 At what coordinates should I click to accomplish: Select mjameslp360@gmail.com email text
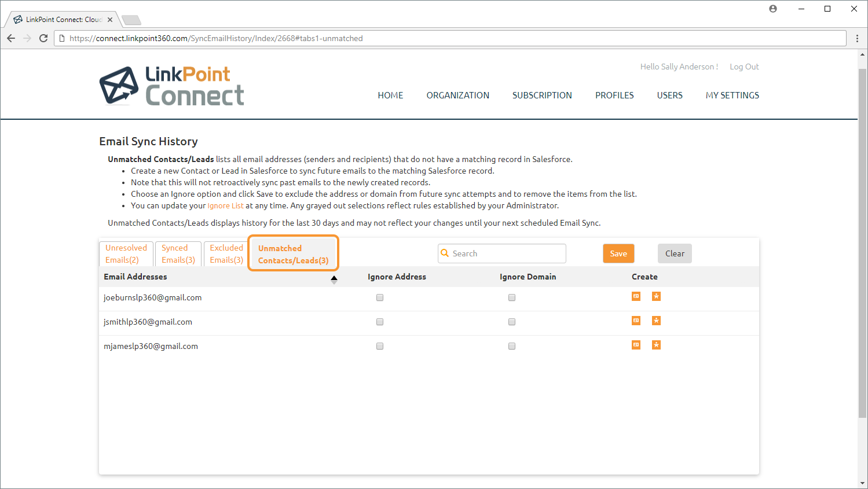point(151,346)
